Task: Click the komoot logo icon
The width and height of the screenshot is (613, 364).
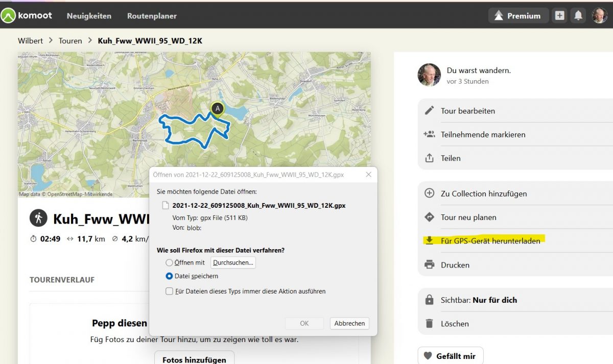Action: point(9,15)
